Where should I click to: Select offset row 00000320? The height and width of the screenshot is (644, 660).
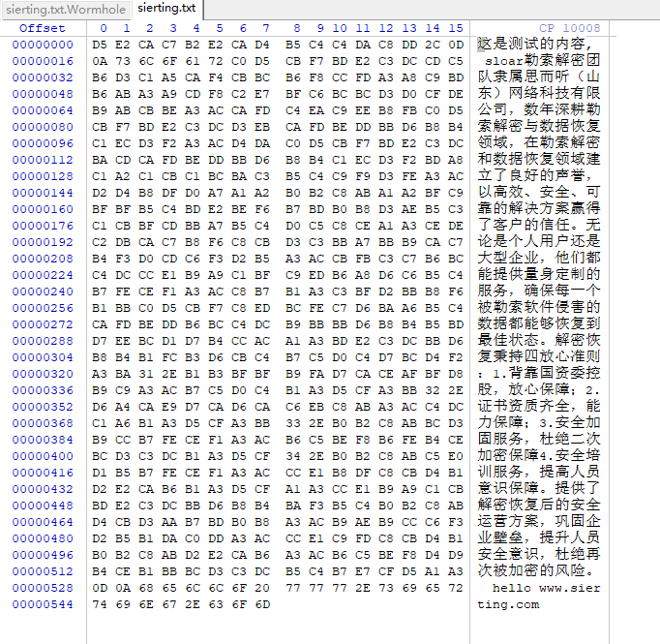43,374
